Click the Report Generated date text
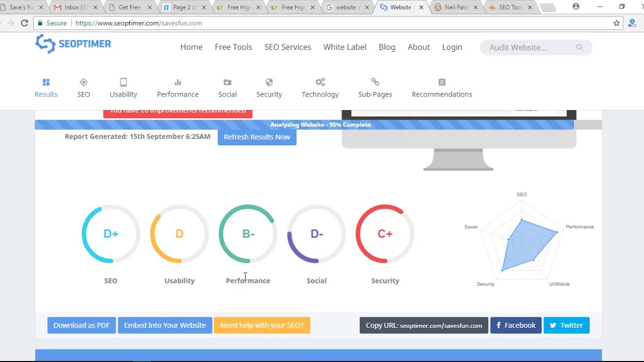The image size is (644, 362). click(x=137, y=136)
